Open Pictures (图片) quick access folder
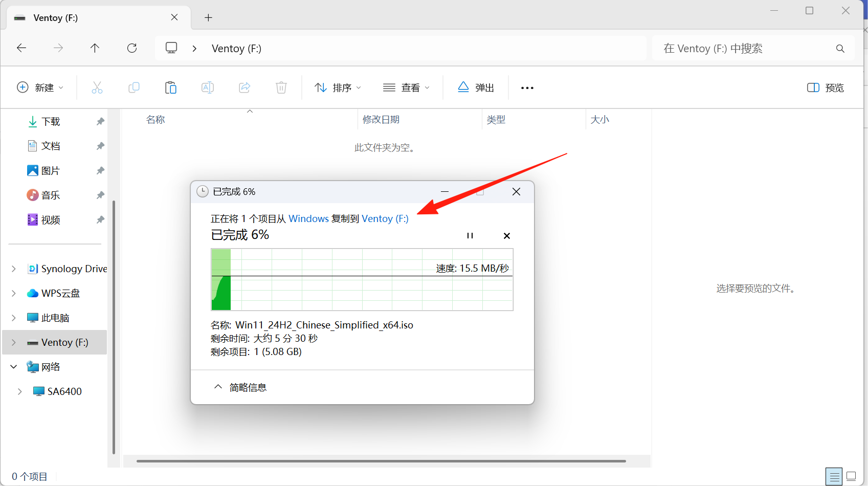868x486 pixels. [51, 171]
